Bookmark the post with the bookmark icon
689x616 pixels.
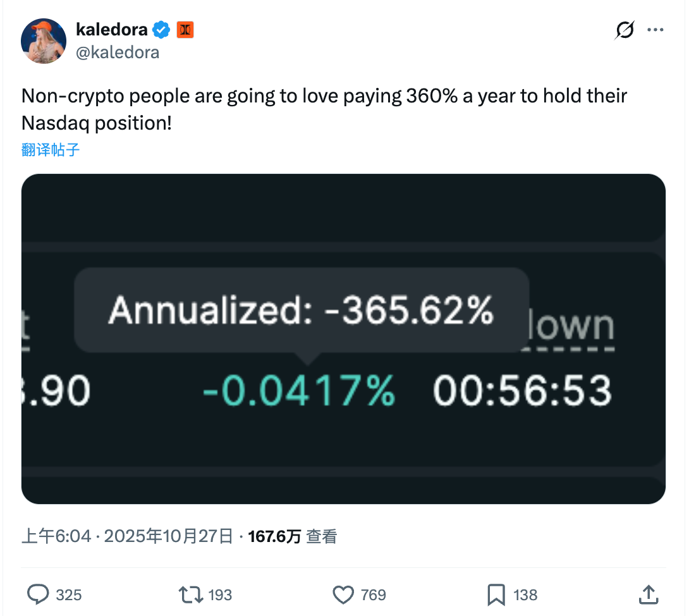(x=496, y=594)
